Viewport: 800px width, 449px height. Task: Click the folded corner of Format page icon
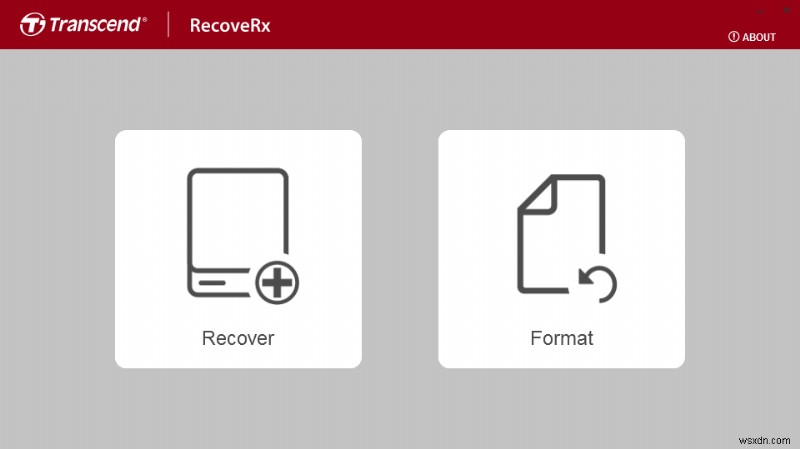click(538, 194)
